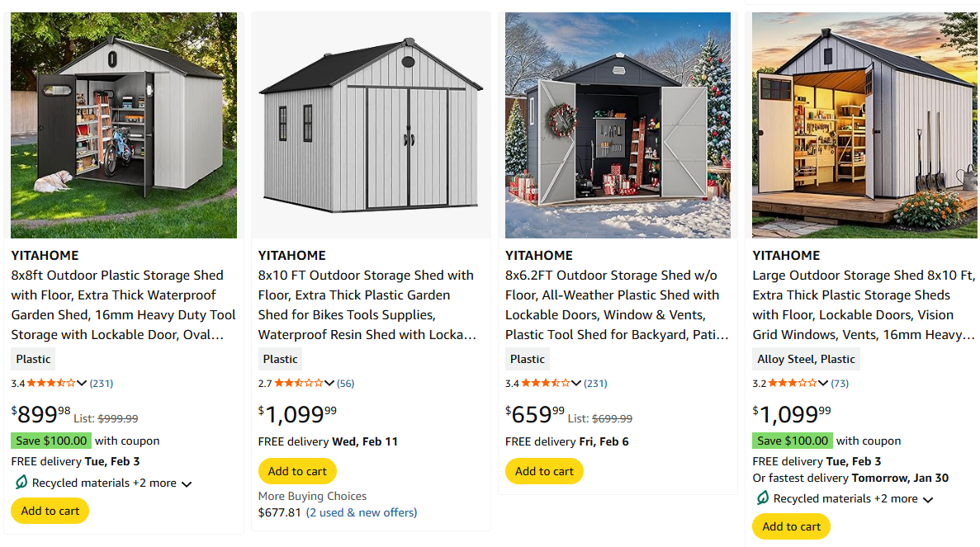Screen dimensions: 980x547
Task: Click star rating of 8x6.2FT shed
Action: click(545, 383)
